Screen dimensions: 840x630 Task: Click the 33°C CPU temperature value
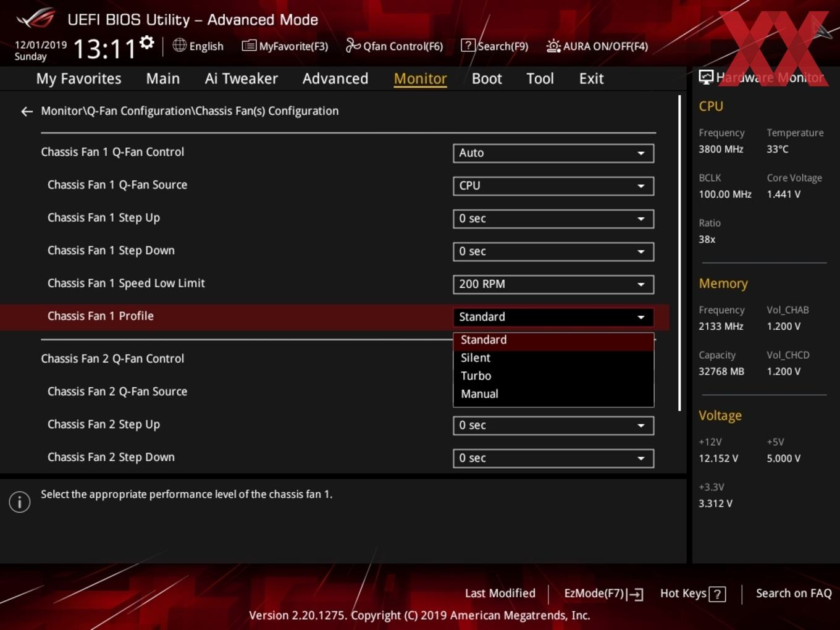778,149
